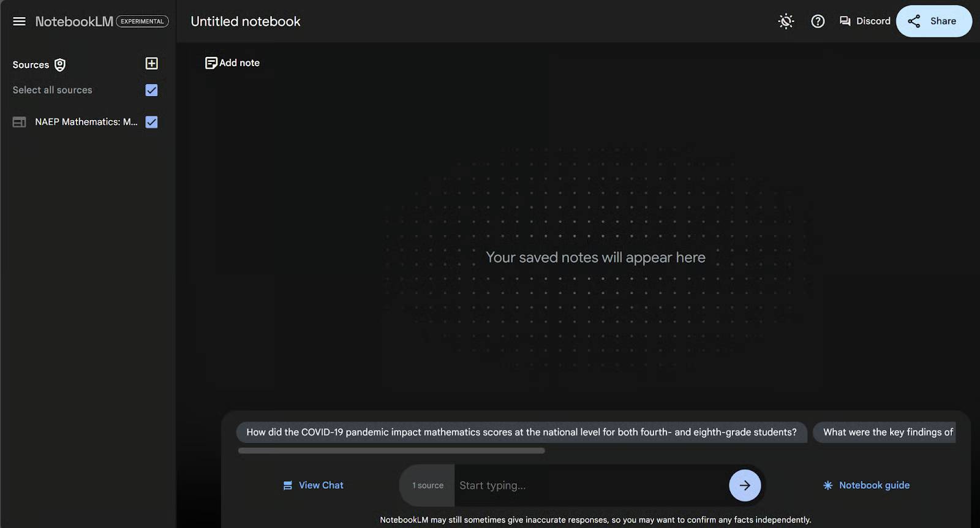Image resolution: width=980 pixels, height=528 pixels.
Task: Toggle the Select all sources checkbox
Action: tap(151, 90)
